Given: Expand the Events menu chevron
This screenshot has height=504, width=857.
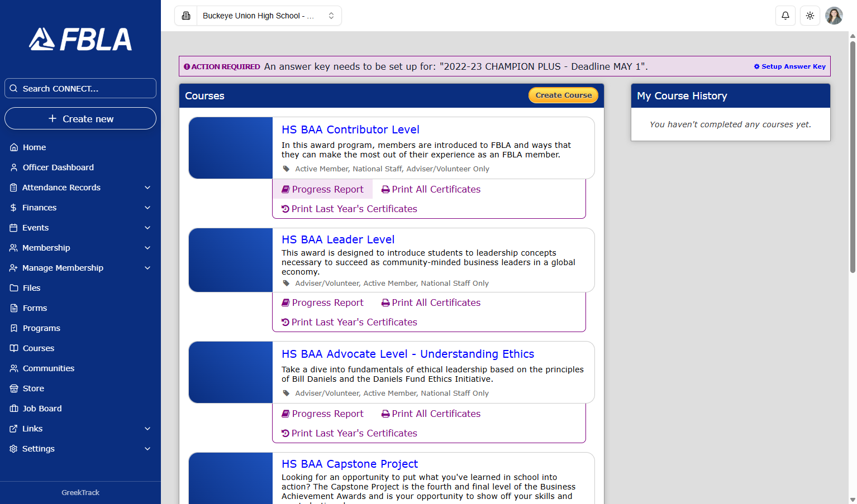Looking at the screenshot, I should pyautogui.click(x=147, y=228).
